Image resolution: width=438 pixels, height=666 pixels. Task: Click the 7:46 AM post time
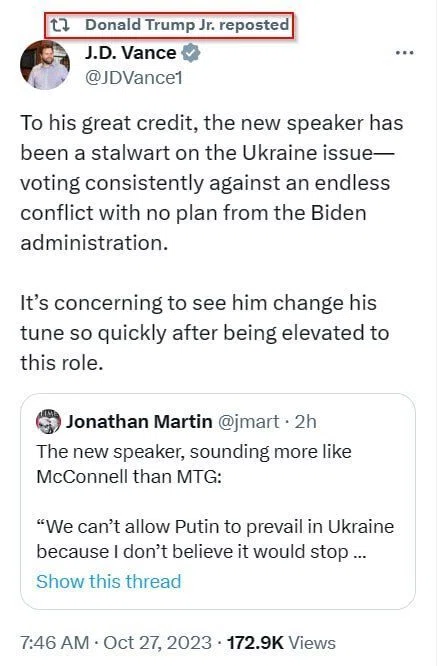[x=54, y=643]
